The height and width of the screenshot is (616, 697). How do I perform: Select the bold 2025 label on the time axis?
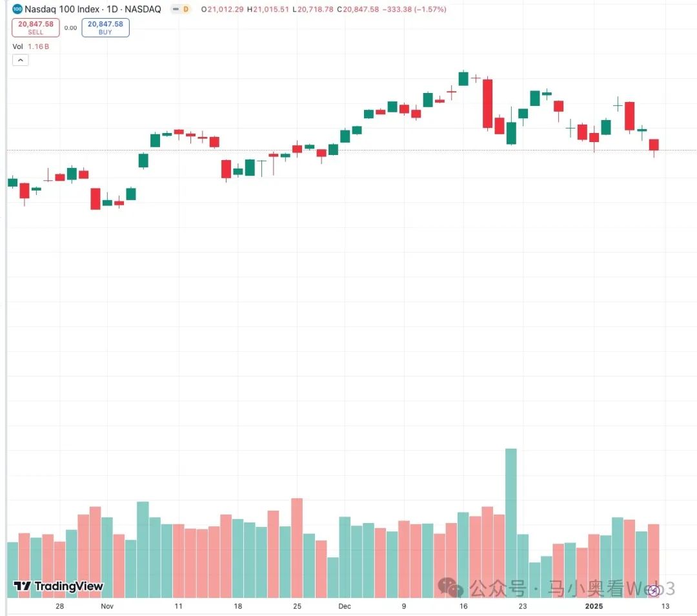[594, 606]
